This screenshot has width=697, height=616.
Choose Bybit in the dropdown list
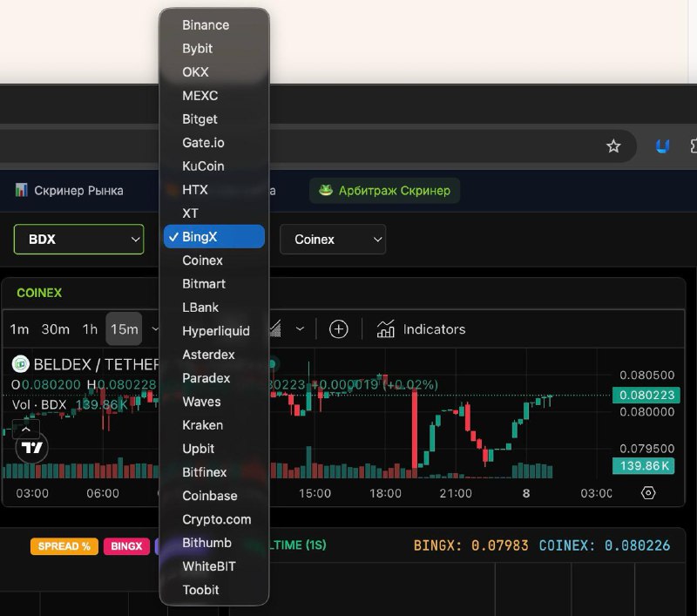(213, 49)
